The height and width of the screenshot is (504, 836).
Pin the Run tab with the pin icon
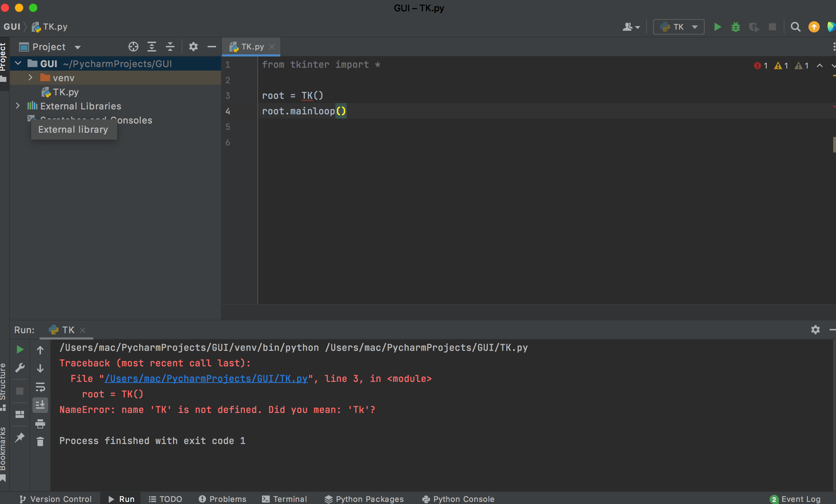pyautogui.click(x=20, y=438)
